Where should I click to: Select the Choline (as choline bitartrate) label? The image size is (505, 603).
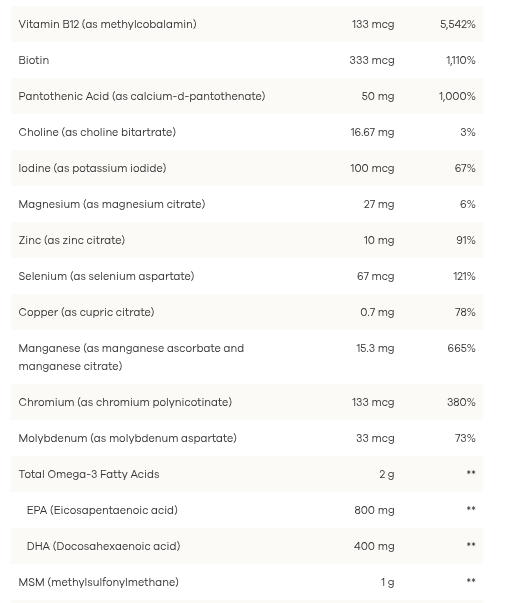[x=97, y=132]
